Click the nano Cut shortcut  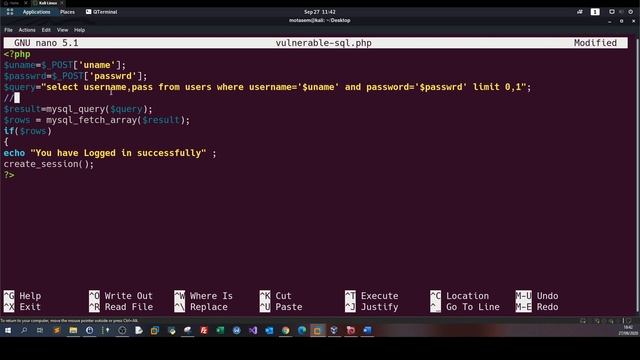tap(276, 296)
